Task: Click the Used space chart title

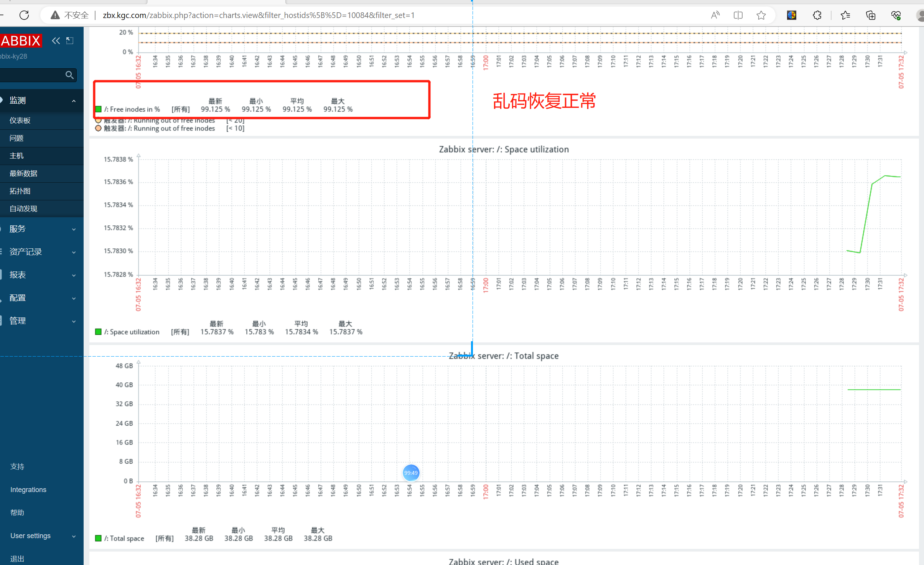Action: 504,561
